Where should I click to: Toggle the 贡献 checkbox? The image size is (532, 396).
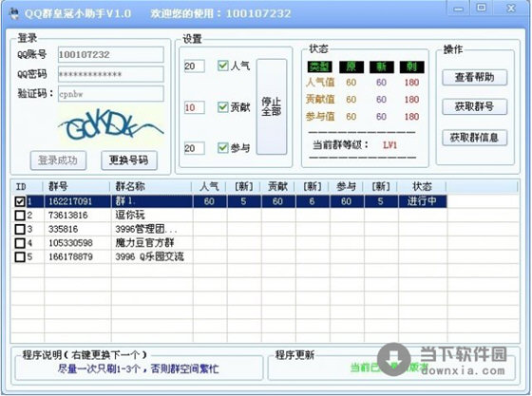(x=222, y=107)
